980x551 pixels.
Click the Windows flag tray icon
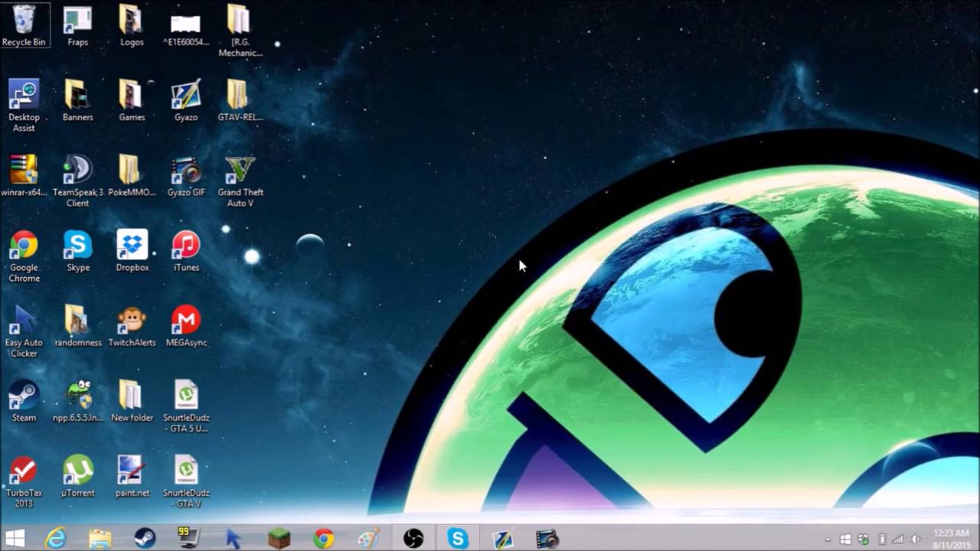(845, 540)
